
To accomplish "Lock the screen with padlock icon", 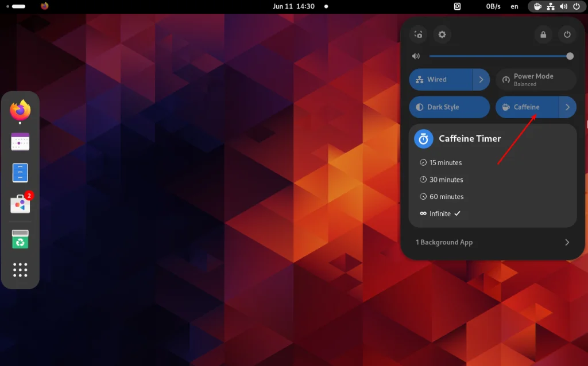I will coord(543,34).
